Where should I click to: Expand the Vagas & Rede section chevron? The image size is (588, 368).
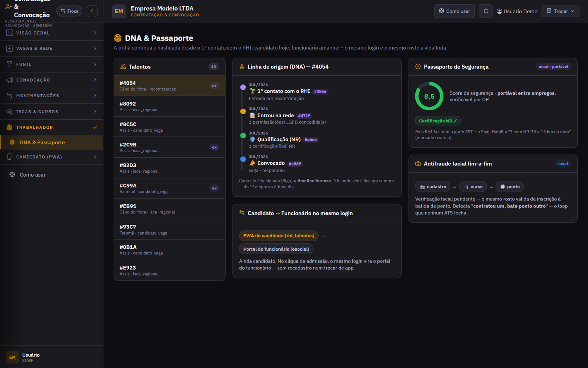click(x=94, y=49)
